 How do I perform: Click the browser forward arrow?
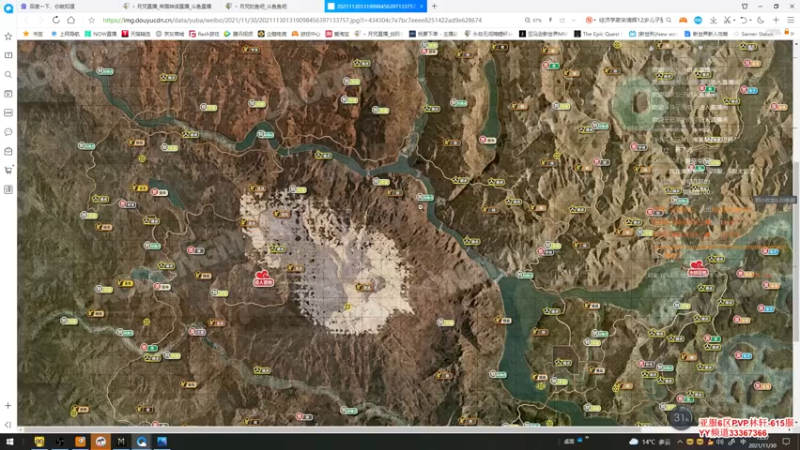(x=40, y=20)
